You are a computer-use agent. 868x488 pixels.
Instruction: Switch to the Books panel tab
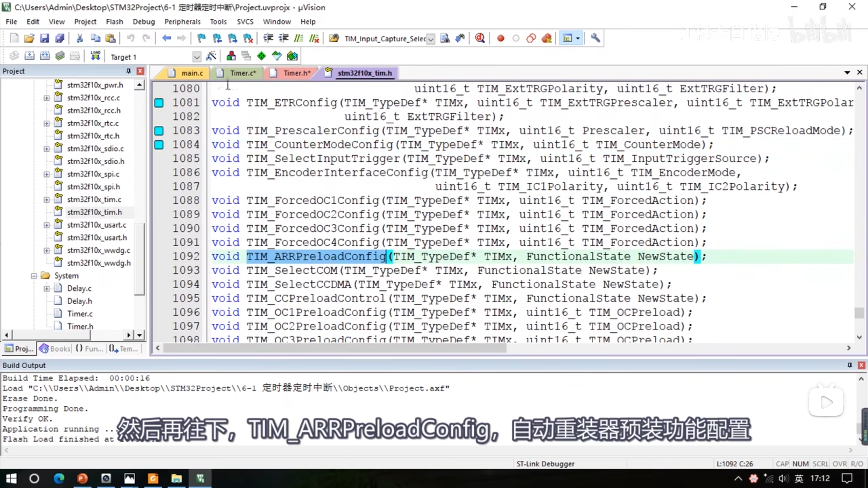click(55, 349)
